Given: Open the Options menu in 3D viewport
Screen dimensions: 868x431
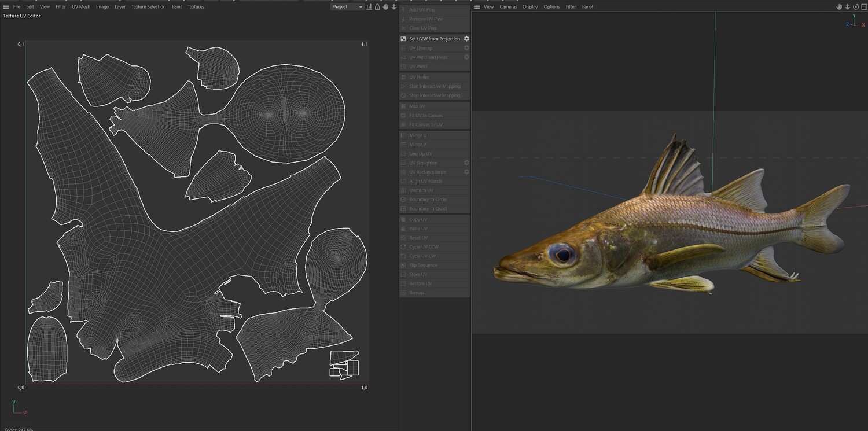Looking at the screenshot, I should click(x=551, y=7).
